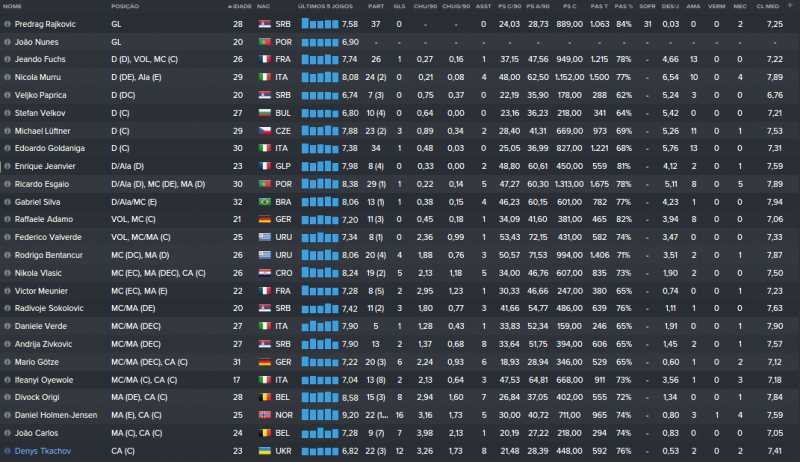
Task: Open info icon beside Predrag Rajkovic
Action: (x=8, y=22)
